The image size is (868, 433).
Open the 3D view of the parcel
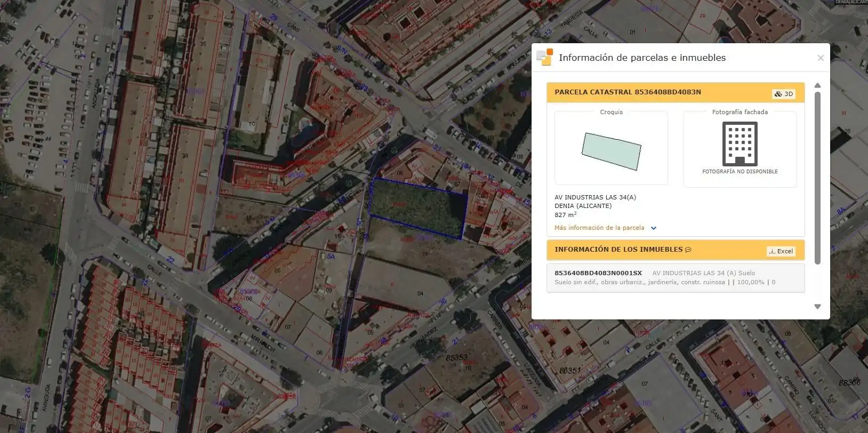[784, 94]
